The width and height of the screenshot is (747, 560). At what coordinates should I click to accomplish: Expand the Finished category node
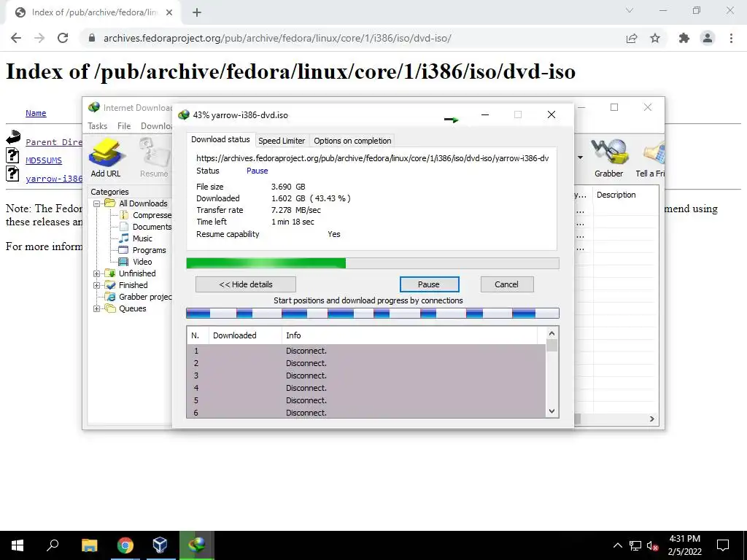[x=96, y=285]
